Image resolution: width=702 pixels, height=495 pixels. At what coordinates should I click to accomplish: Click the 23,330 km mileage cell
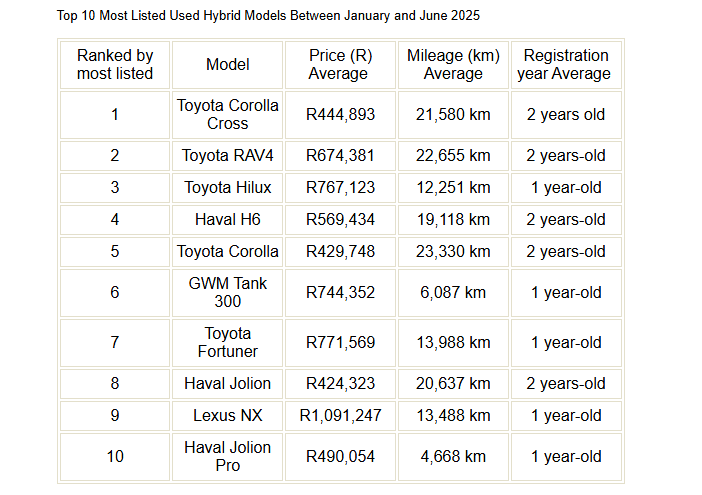453,252
